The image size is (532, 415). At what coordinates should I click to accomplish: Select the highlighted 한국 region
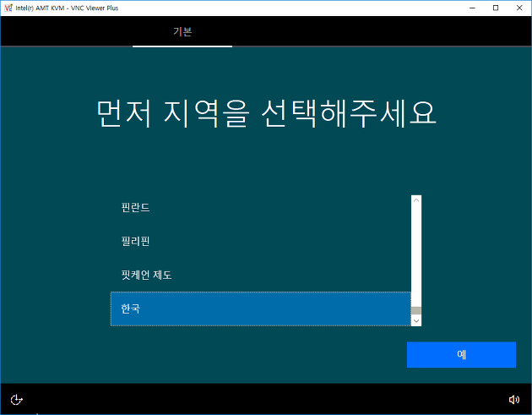click(261, 309)
